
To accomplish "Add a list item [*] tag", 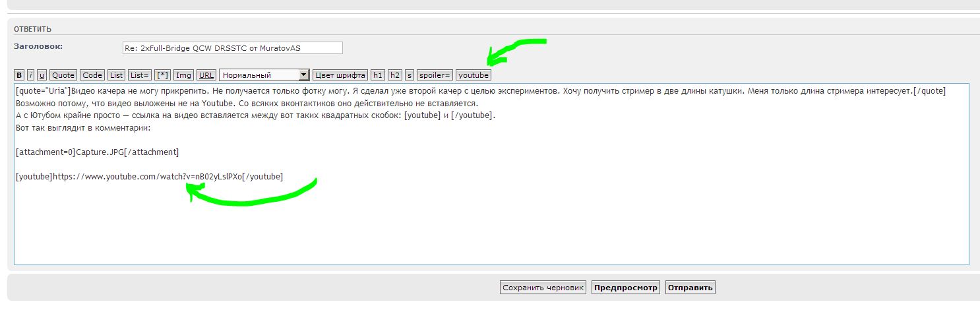I will pos(162,75).
